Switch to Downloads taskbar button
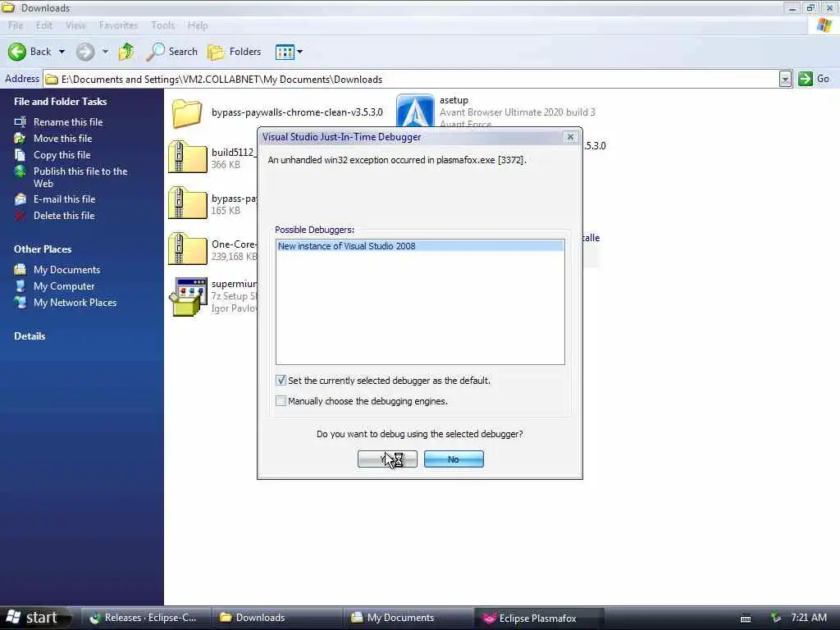The height and width of the screenshot is (630, 840). click(276, 618)
